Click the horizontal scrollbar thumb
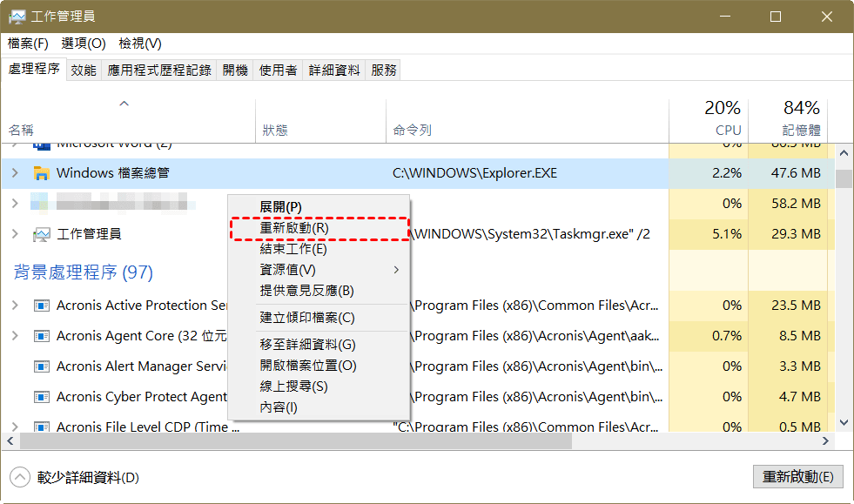Viewport: 854px width, 504px height. 296,441
